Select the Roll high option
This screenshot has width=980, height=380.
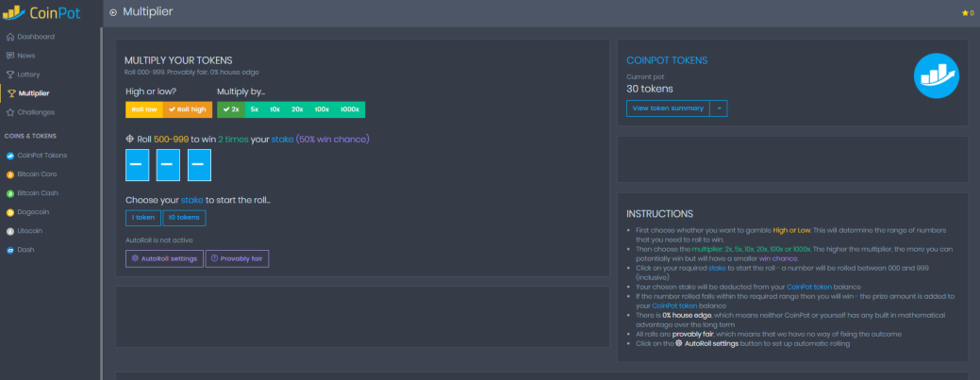[x=188, y=109]
